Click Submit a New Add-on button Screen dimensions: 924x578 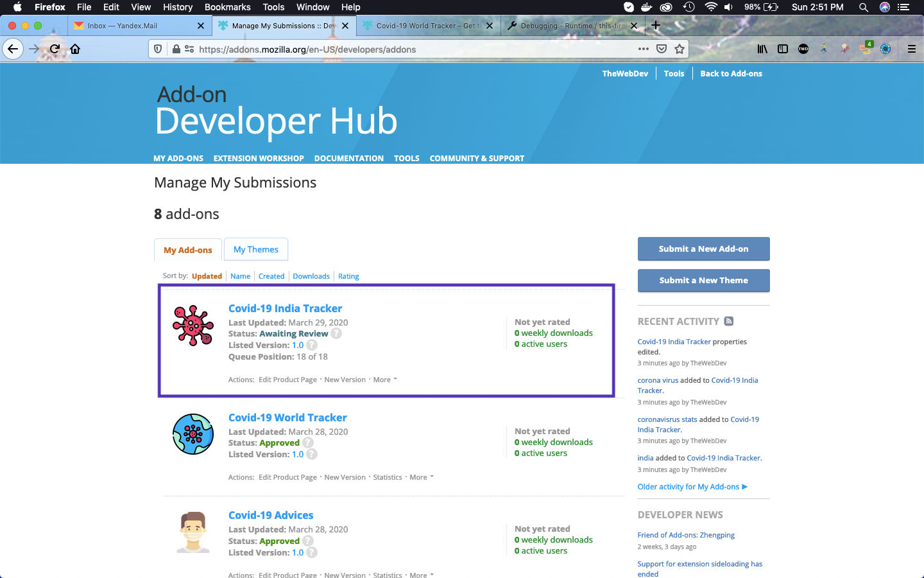pyautogui.click(x=704, y=249)
